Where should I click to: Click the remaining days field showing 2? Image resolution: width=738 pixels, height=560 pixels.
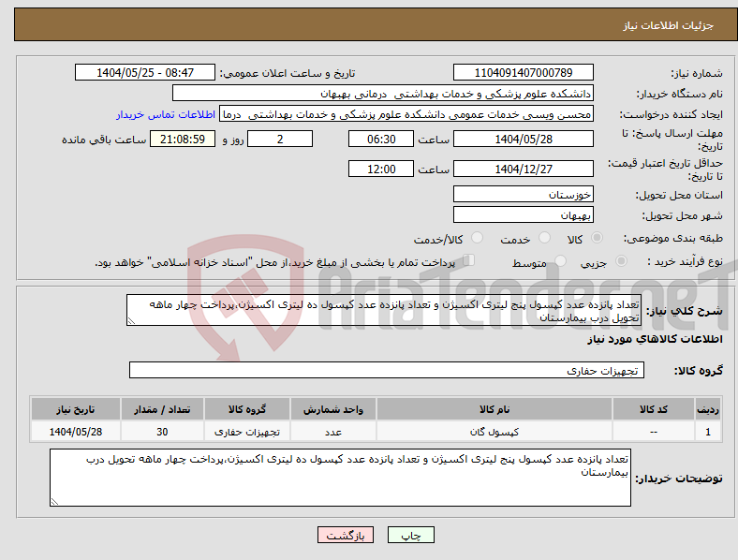280,139
